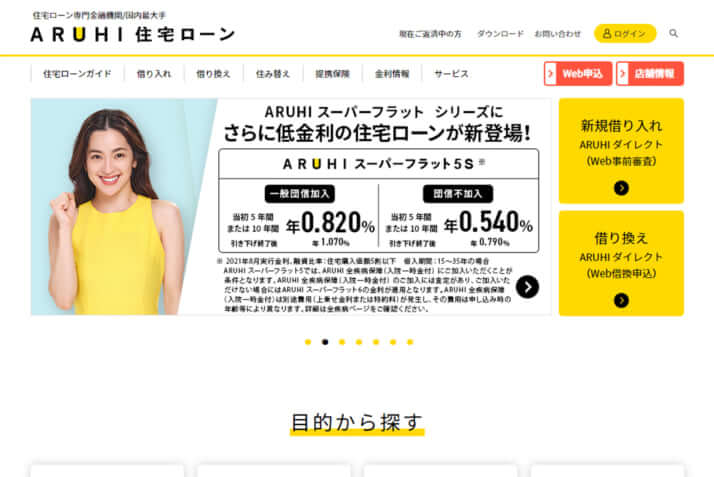The height and width of the screenshot is (477, 714).
Task: Click arrow icon under 新規借り入れ card
Action: 621,188
